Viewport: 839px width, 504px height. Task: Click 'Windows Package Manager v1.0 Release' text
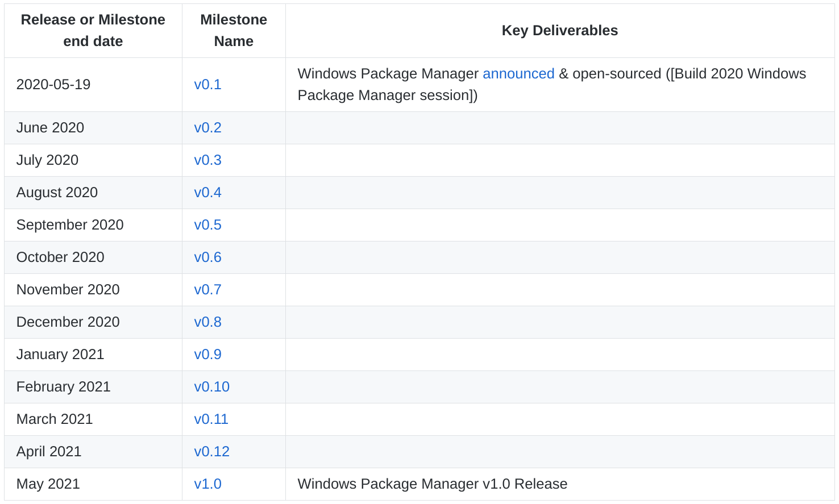tap(433, 484)
